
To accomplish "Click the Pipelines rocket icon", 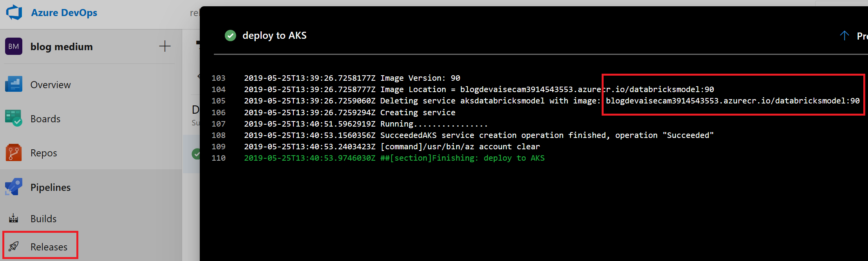I will (x=14, y=187).
